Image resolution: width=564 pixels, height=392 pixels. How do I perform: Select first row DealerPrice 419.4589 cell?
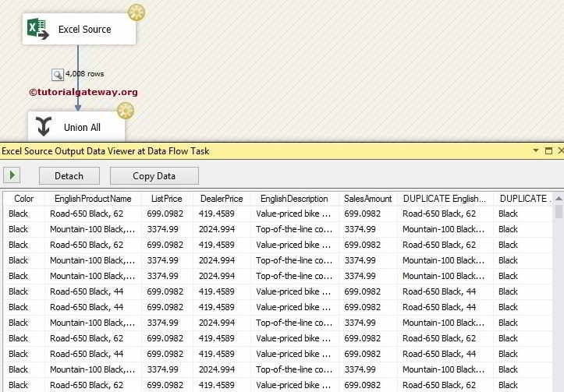[x=222, y=214]
